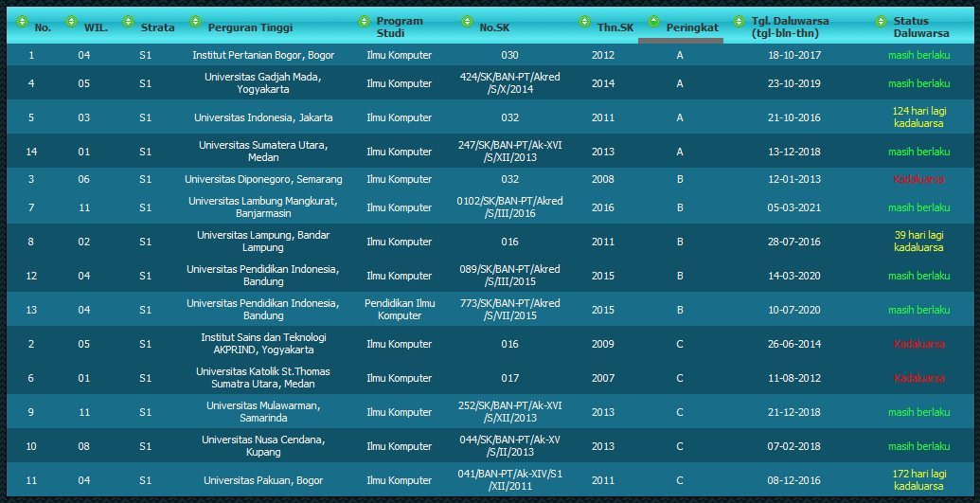Click SK number 424/SK/BAN-PT/Akred/S/X/2014
This screenshot has width=980, height=503.
click(x=509, y=83)
